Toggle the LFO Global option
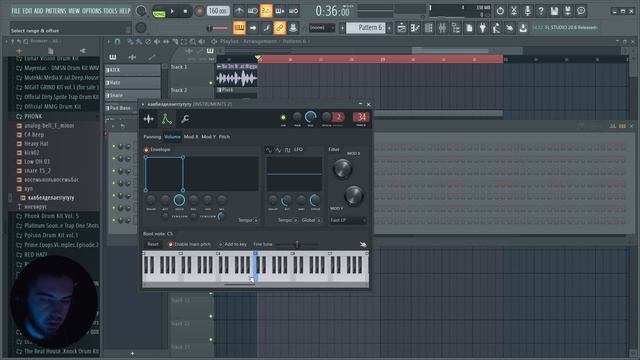This screenshot has height=360, width=640. pyautogui.click(x=311, y=220)
